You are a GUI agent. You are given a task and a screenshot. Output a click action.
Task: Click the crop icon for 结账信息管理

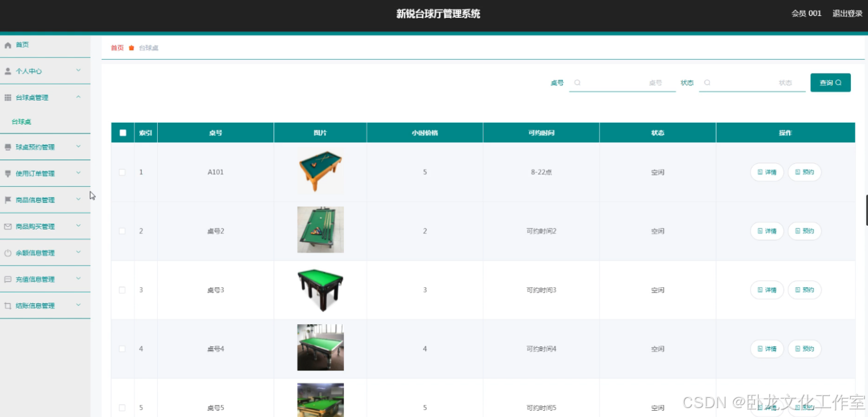8,306
